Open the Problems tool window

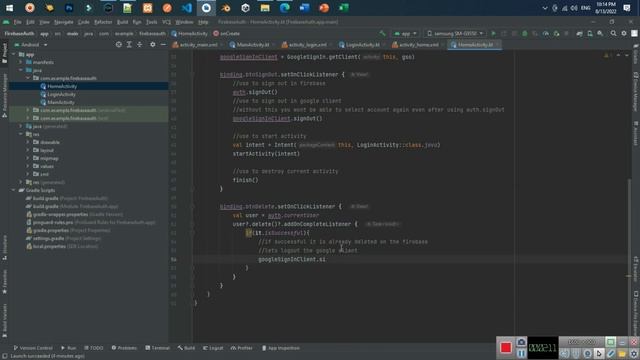pos(124,348)
